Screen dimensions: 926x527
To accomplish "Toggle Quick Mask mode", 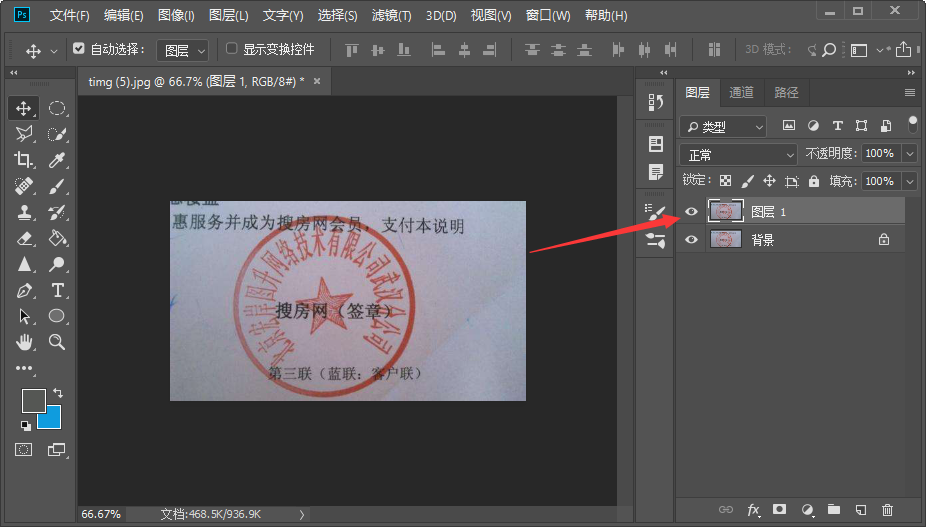I will coord(24,450).
